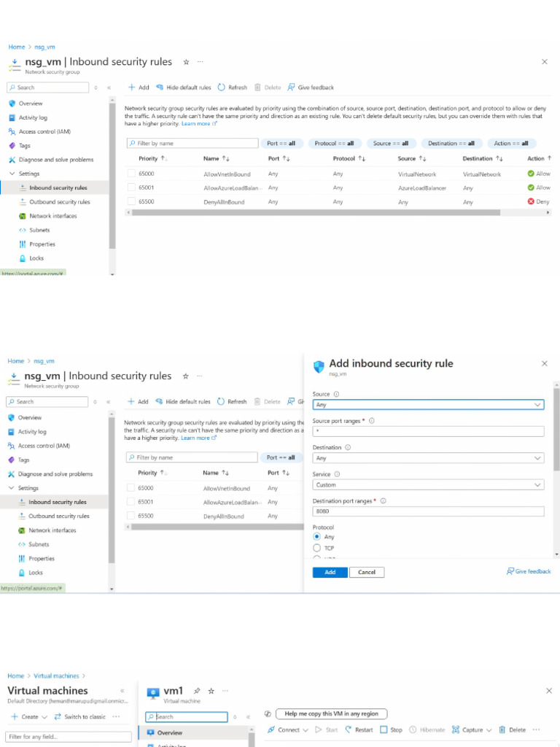Image resolution: width=560 pixels, height=747 pixels.
Task: Select the Any protocol radio button
Action: pyautogui.click(x=316, y=536)
